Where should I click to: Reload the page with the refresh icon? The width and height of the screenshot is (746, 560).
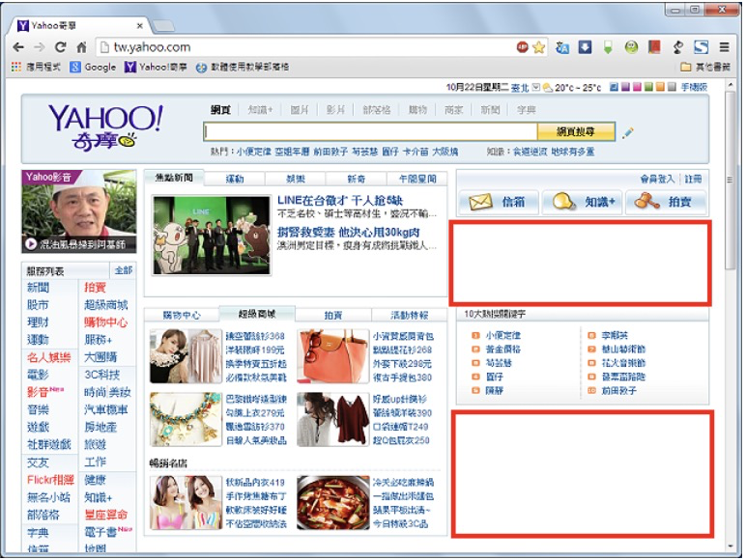[x=61, y=47]
